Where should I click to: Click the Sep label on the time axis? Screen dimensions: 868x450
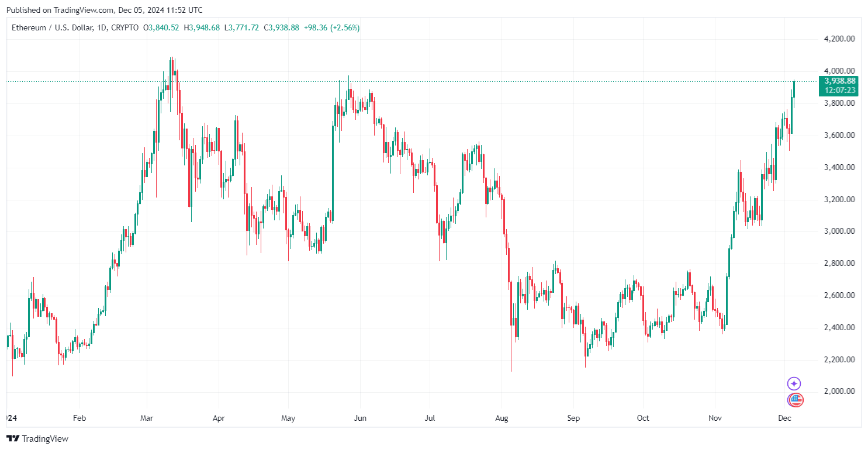[573, 418]
